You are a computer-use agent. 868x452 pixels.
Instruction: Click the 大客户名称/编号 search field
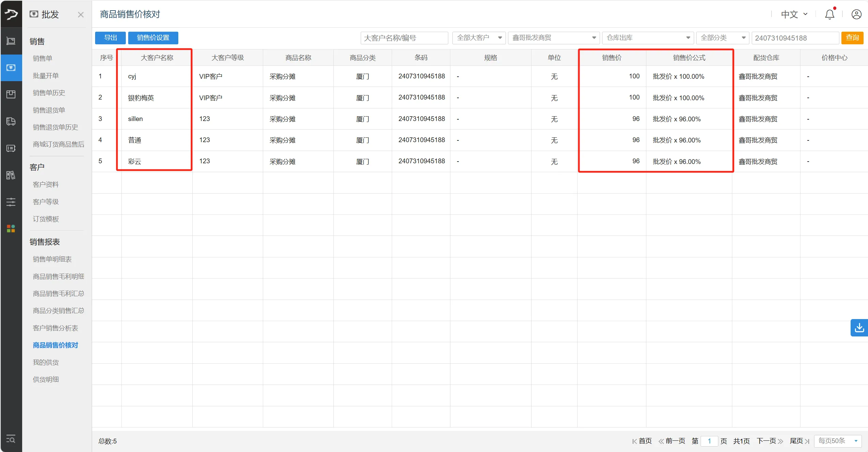click(404, 38)
